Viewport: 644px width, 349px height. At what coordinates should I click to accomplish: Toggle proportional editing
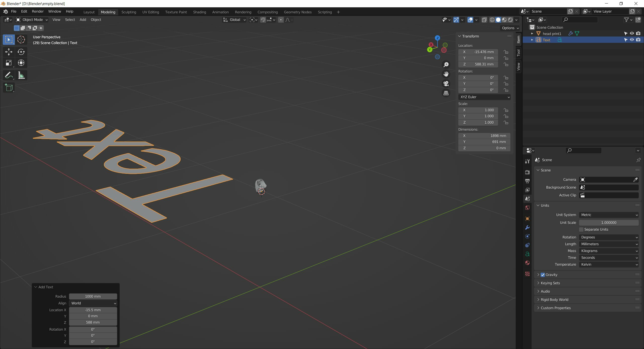[x=281, y=20]
